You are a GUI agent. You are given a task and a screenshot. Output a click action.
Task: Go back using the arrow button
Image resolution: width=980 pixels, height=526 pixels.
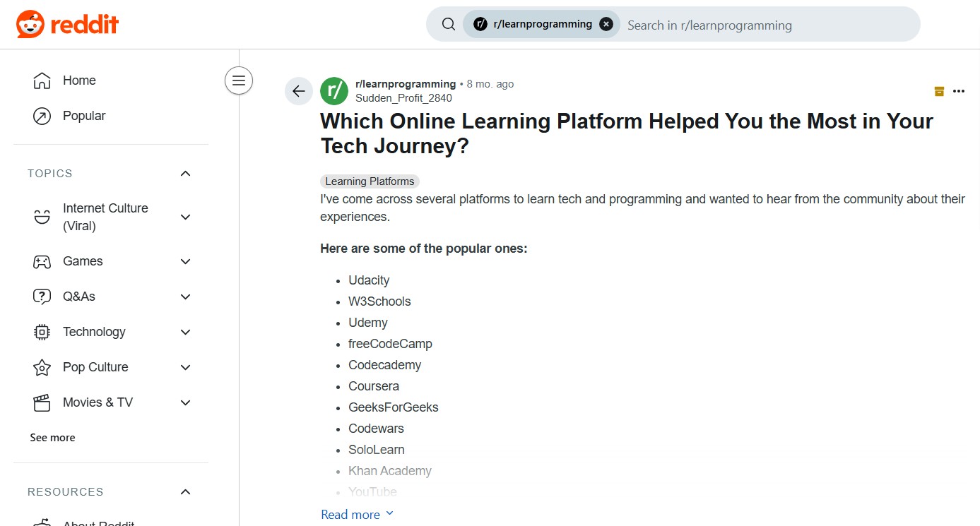click(299, 91)
